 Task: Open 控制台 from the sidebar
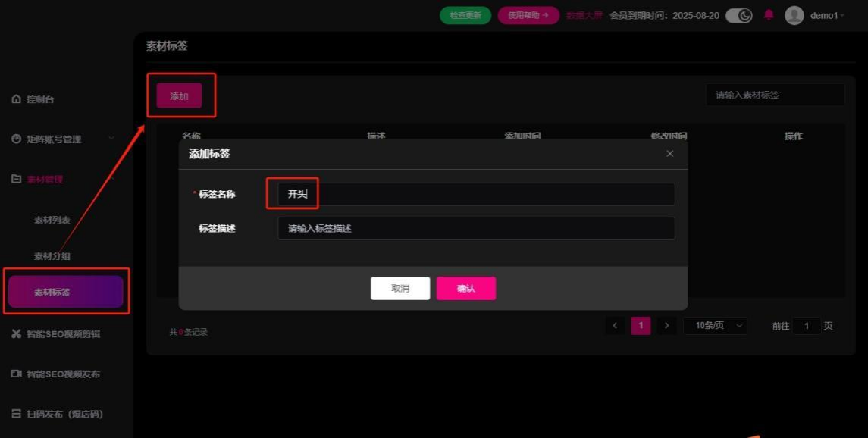coord(40,99)
